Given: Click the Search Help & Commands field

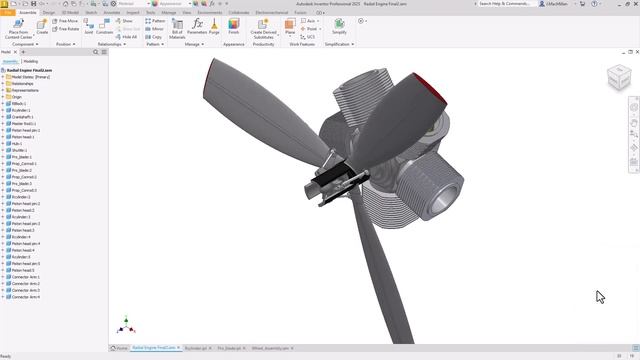Looking at the screenshot, I should pyautogui.click(x=504, y=4).
